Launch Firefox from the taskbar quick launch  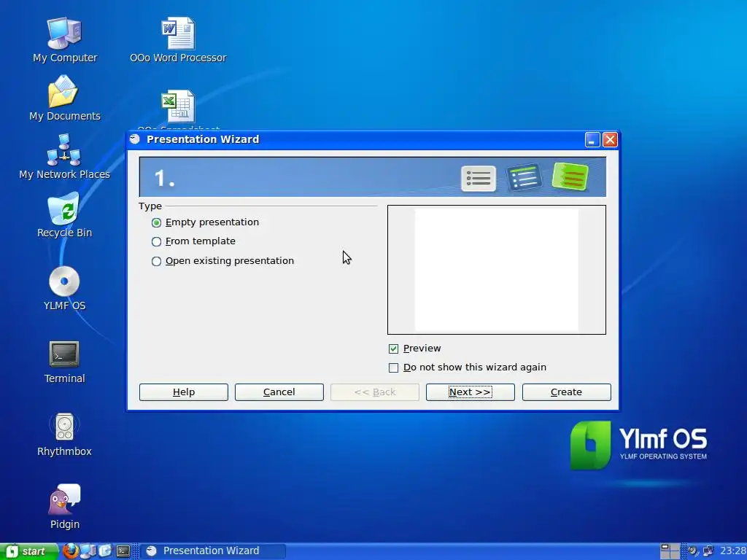pyautogui.click(x=71, y=551)
